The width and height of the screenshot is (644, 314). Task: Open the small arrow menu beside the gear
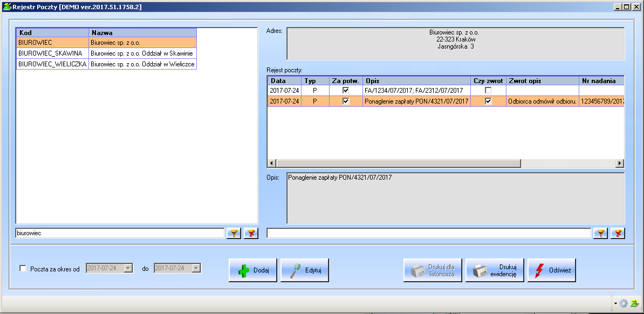(615, 304)
